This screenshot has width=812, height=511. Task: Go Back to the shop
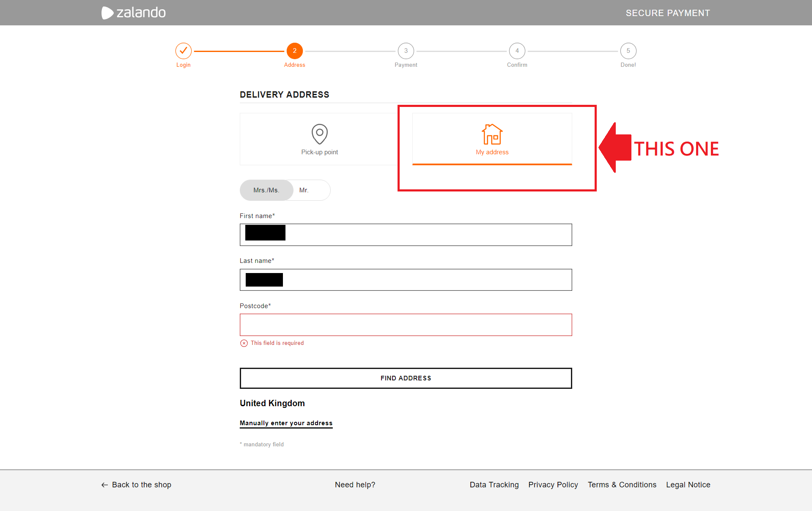click(137, 485)
